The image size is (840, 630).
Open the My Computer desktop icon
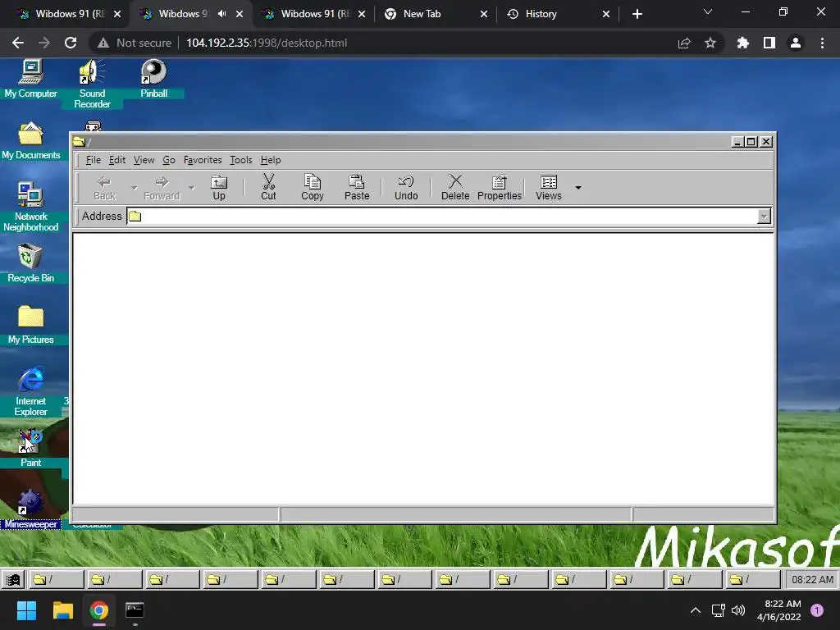tap(30, 79)
